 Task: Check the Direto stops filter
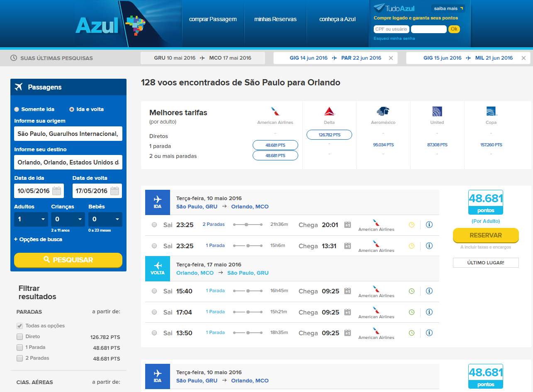(19, 336)
